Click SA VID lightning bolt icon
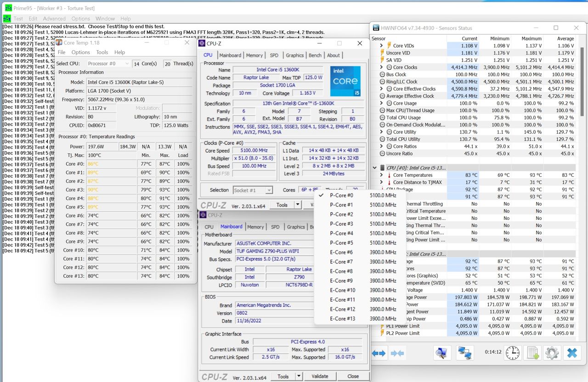 pos(382,60)
